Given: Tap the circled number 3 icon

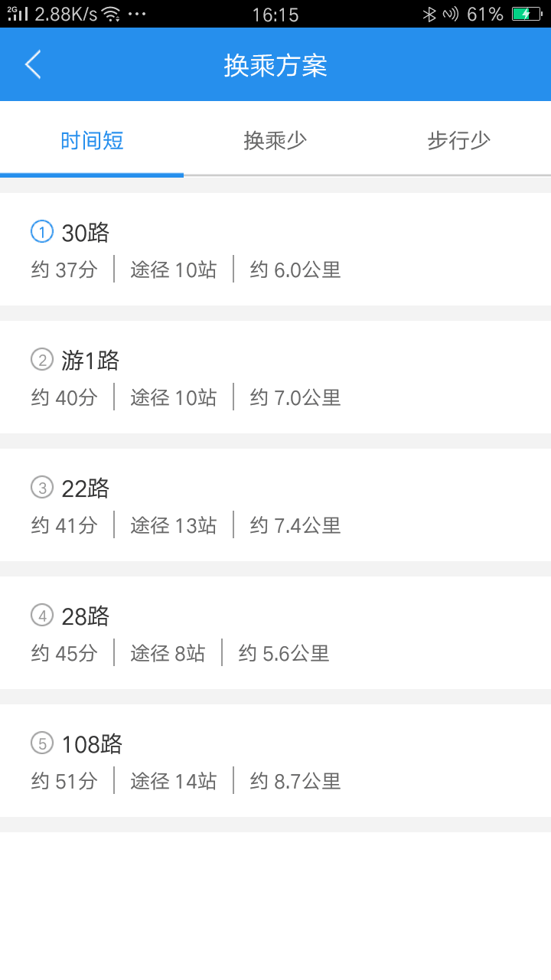Looking at the screenshot, I should point(42,487).
